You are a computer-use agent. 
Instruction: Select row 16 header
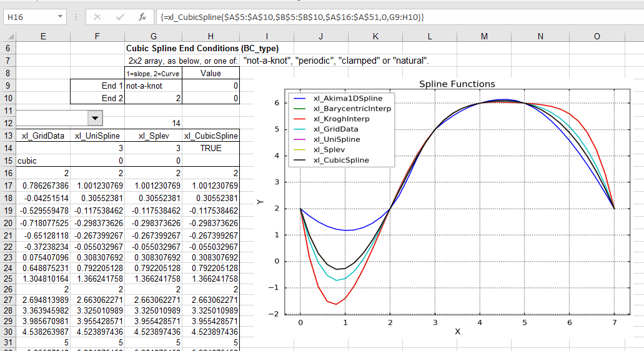(7, 173)
